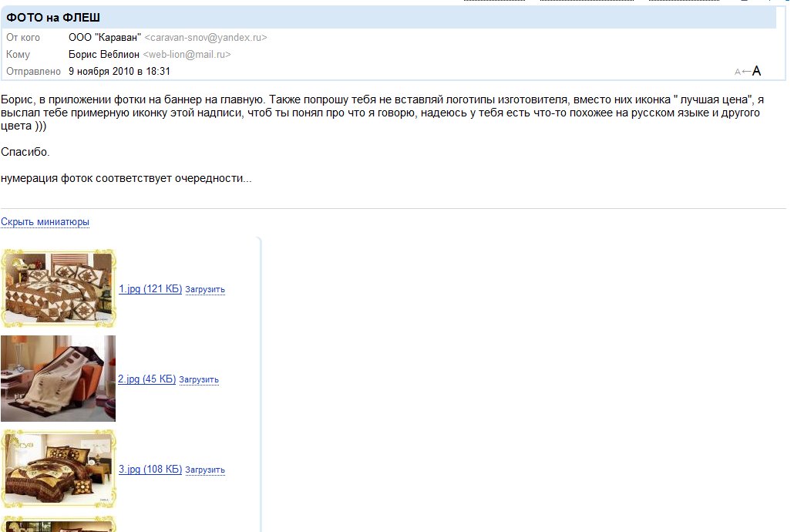Download 3.jpg via its Загрузить link
Image resolution: width=794 pixels, height=532 pixels.
[x=205, y=470]
